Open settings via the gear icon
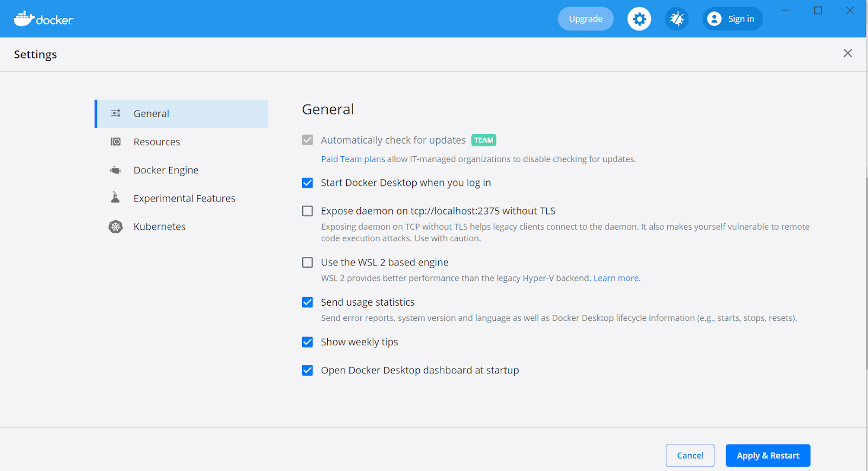 coord(639,19)
